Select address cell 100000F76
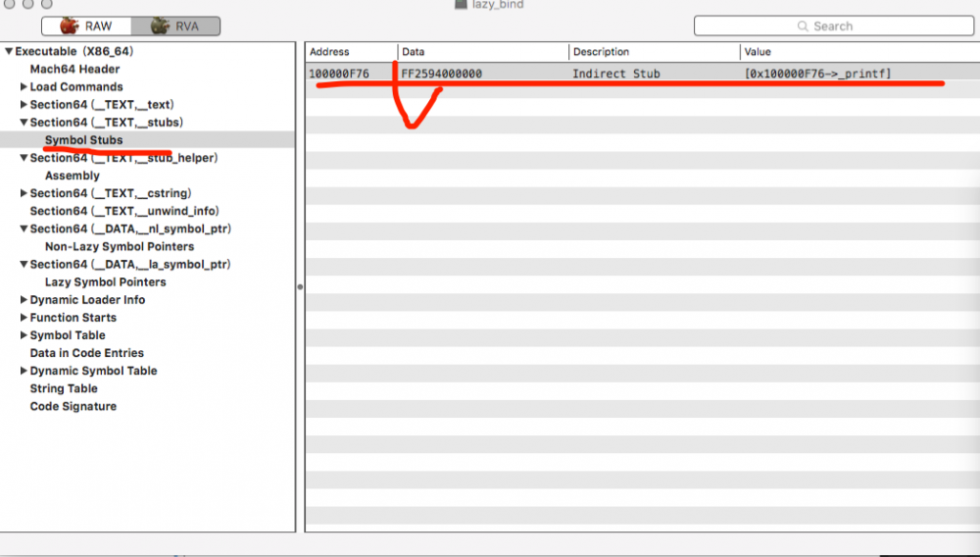The image size is (980, 557). 339,74
